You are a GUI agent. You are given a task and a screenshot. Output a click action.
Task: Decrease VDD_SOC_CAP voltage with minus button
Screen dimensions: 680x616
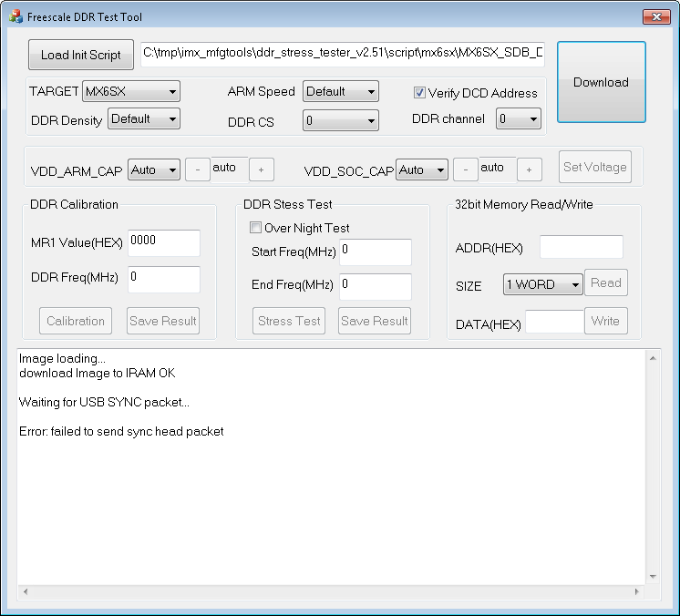466,169
